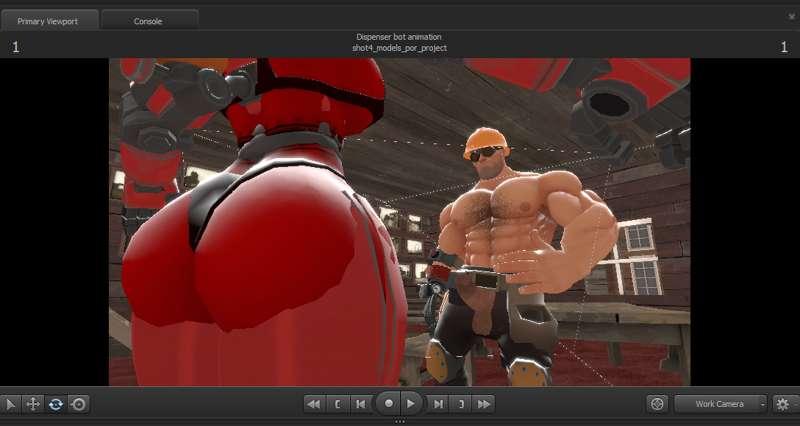Select the arrow selection tool
The height and width of the screenshot is (426, 800).
[10, 405]
